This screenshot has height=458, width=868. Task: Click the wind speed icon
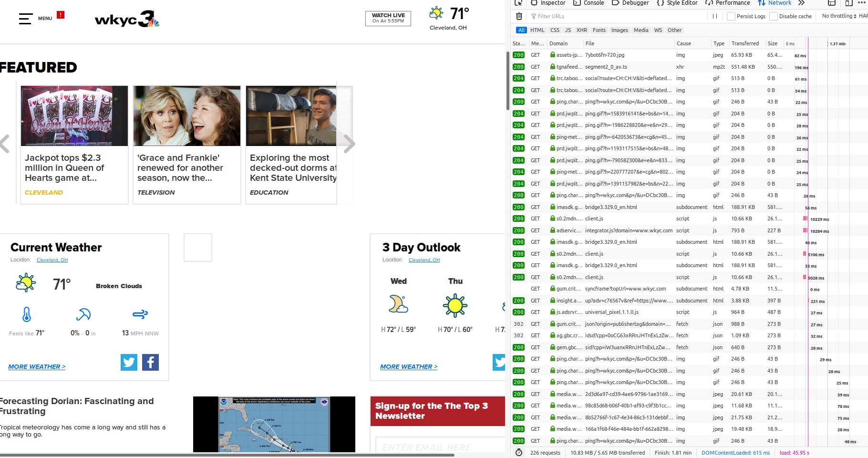coord(140,314)
